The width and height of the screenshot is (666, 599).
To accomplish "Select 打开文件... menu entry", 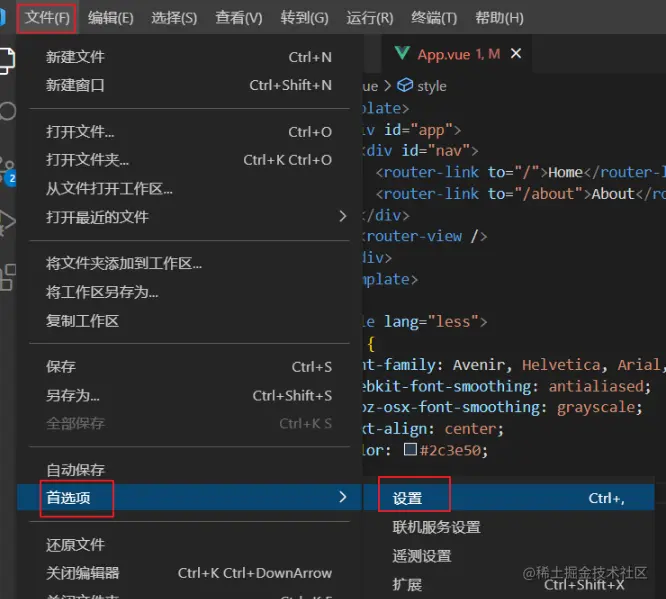I will click(x=189, y=132).
